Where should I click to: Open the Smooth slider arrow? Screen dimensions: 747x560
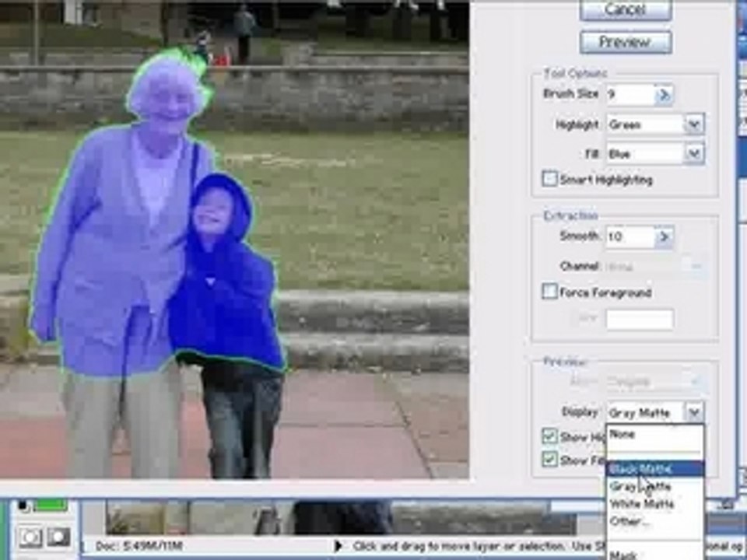(664, 236)
